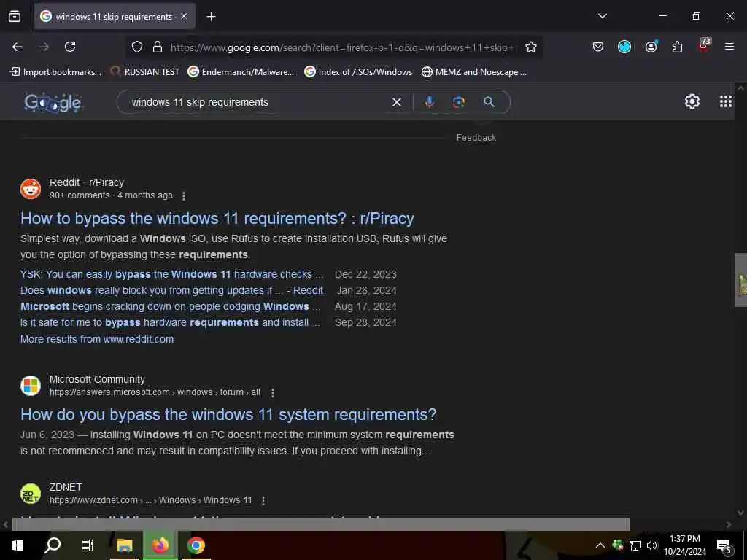This screenshot has width=747, height=560.
Task: Open Reddit result options three dots
Action: point(183,195)
